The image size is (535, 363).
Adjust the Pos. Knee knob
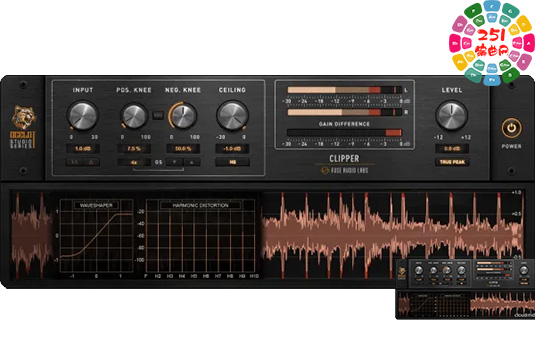point(134,116)
